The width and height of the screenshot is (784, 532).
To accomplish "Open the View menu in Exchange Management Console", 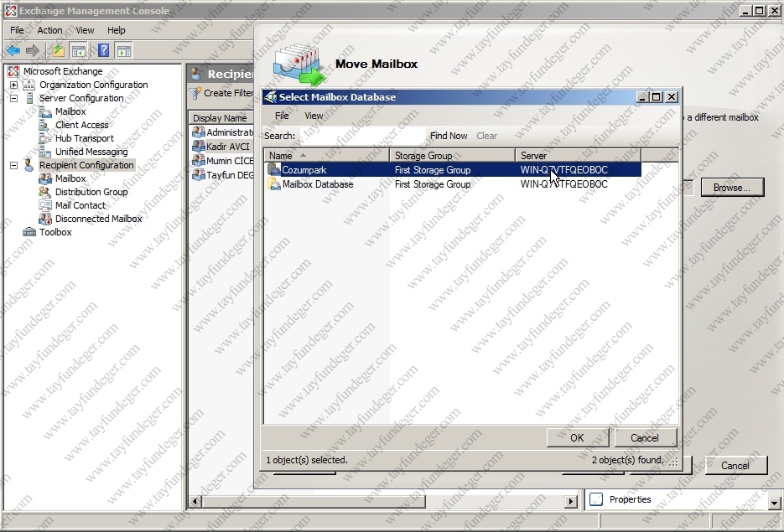I will point(85,30).
